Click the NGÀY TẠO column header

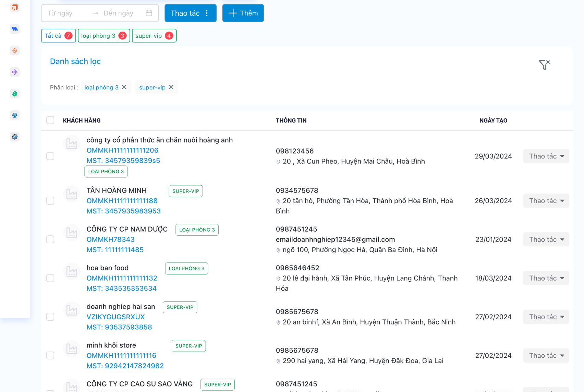[x=493, y=121]
